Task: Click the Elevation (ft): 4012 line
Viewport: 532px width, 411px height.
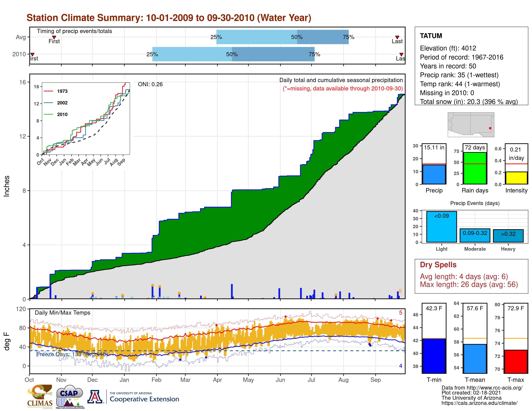Action: point(448,48)
